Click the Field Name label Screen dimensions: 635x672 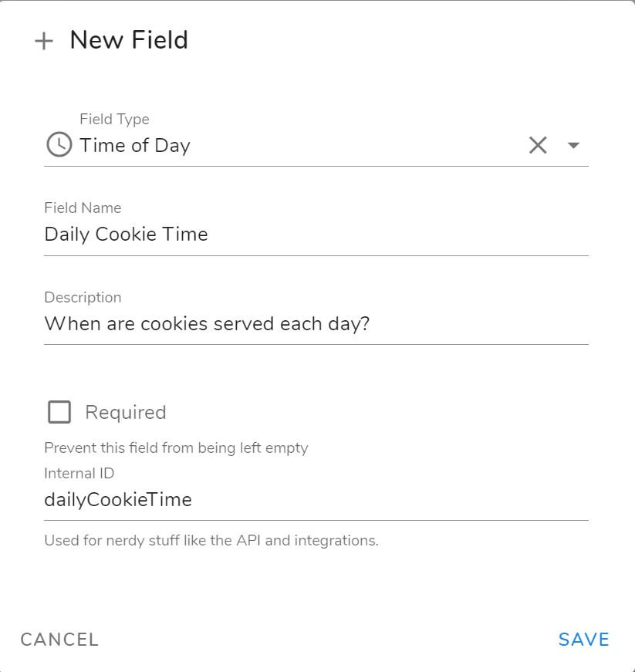pos(83,208)
